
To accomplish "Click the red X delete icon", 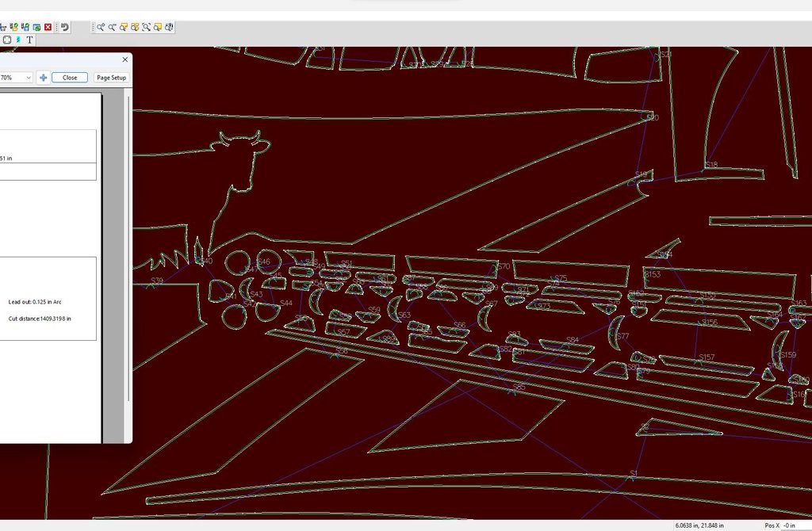I will click(48, 27).
